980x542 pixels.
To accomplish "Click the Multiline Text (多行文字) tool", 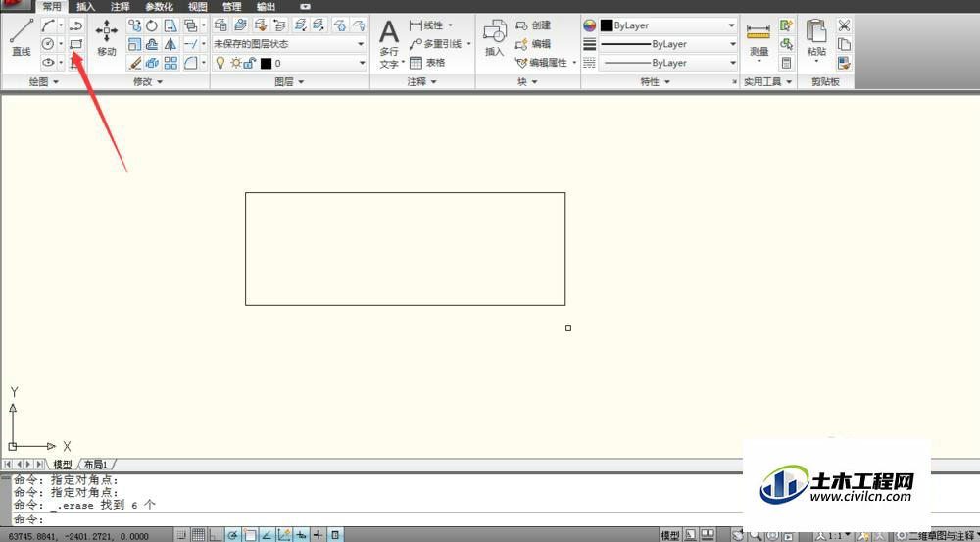I will tap(389, 42).
